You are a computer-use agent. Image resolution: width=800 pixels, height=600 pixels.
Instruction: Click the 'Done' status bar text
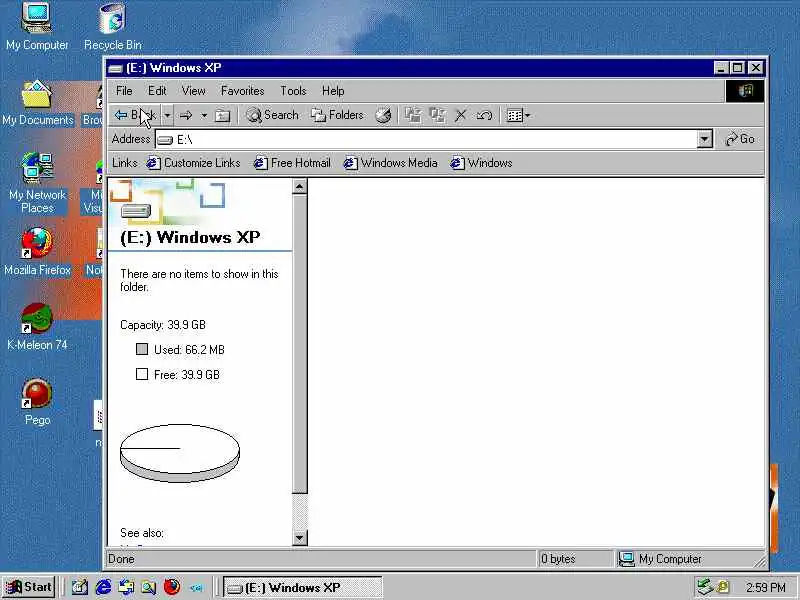pyautogui.click(x=121, y=559)
